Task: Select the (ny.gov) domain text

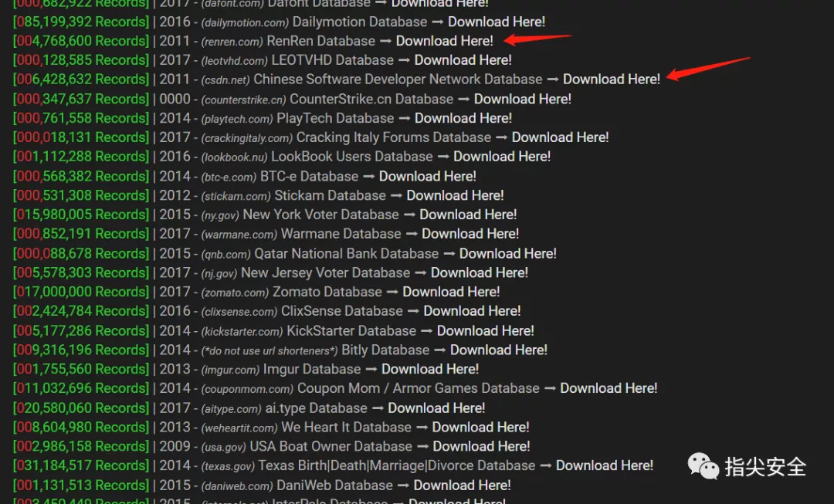Action: point(220,215)
